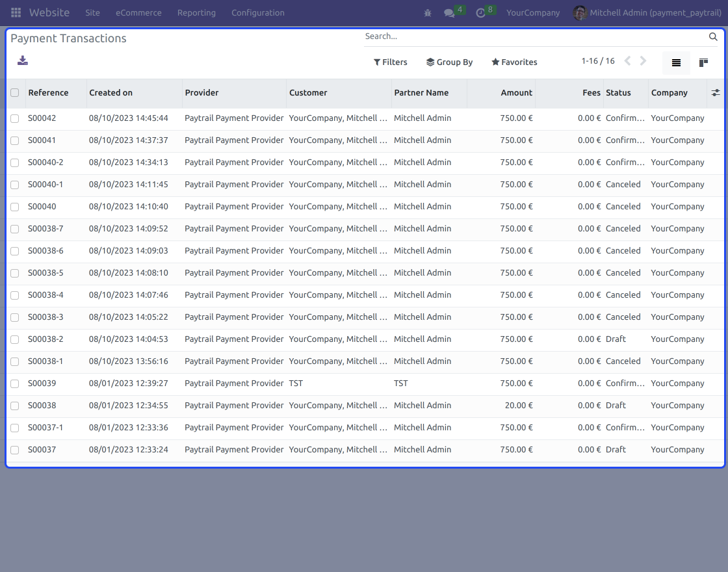Check the S00038 row checkbox
Screen dimensions: 728x572
(15, 406)
